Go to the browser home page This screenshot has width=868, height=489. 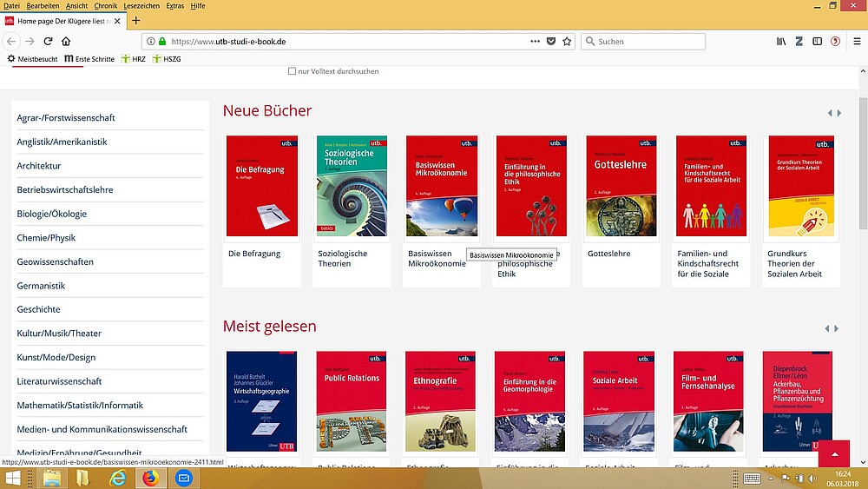pos(67,41)
